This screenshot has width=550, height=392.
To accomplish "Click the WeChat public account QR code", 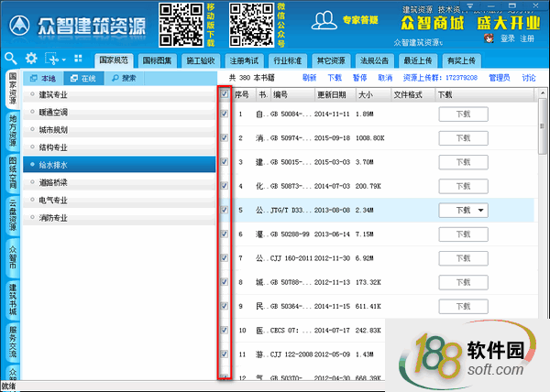I will (251, 25).
